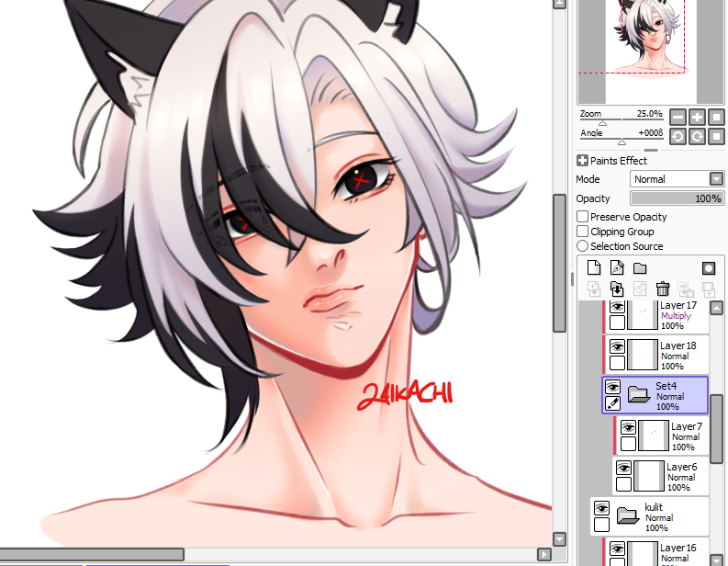Adjust the layer Opacity slider

(x=677, y=198)
